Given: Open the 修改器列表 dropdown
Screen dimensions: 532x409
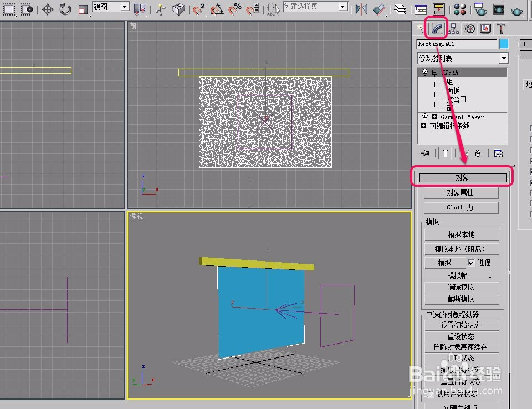Looking at the screenshot, I should click(x=503, y=58).
